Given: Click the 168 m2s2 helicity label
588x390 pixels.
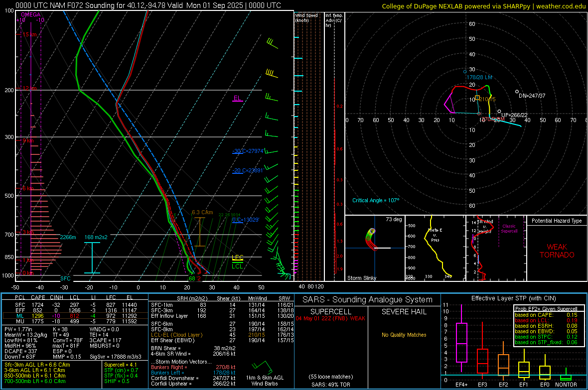Looking at the screenshot, I should click(x=96, y=238).
